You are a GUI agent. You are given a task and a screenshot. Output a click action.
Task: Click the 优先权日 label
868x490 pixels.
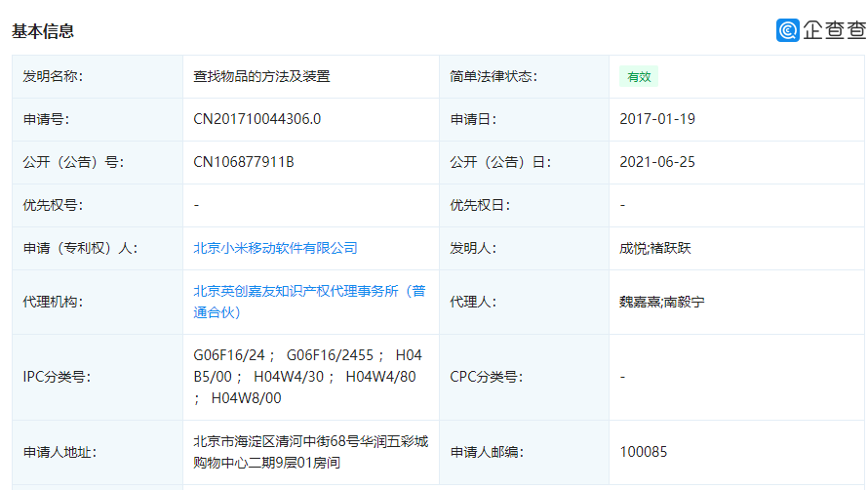(480, 205)
